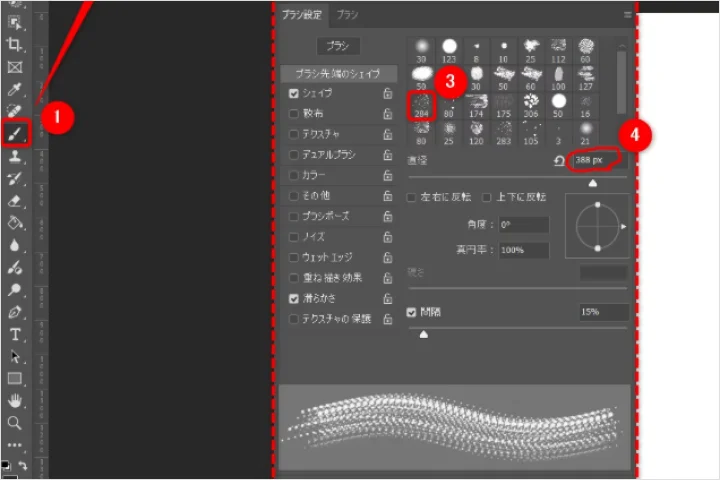The image size is (720, 480).
Task: Move the 直径 diameter slider handle
Action: pyautogui.click(x=593, y=183)
